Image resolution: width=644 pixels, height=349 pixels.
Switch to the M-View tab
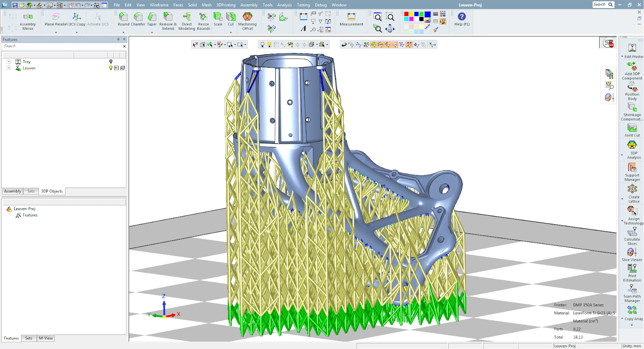[45, 338]
